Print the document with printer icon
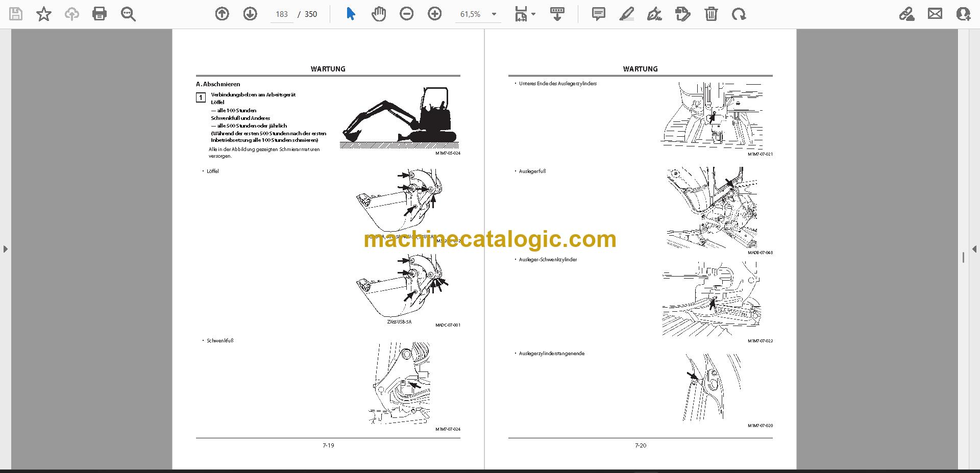The height and width of the screenshot is (473, 980). 100,14
